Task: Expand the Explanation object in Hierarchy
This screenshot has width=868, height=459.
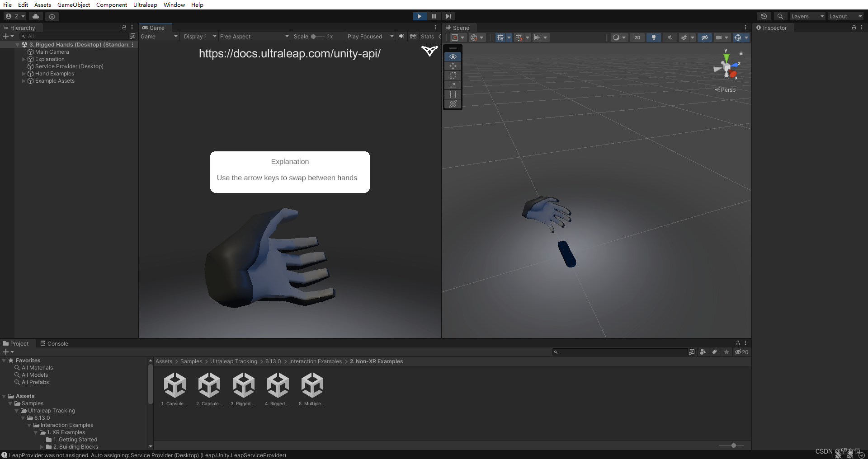Action: click(24, 59)
